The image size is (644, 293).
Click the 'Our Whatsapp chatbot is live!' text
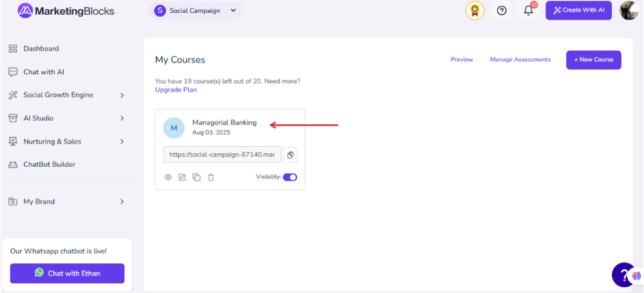pyautogui.click(x=59, y=250)
